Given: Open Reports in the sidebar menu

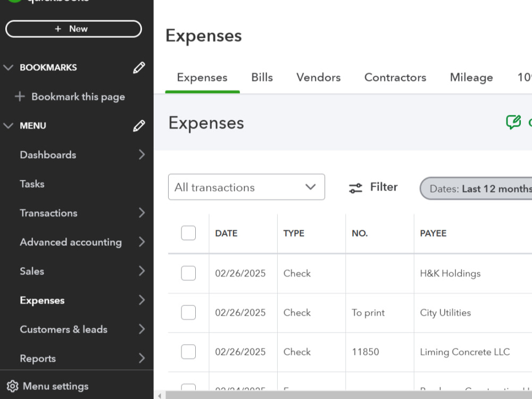Looking at the screenshot, I should pyautogui.click(x=38, y=358).
